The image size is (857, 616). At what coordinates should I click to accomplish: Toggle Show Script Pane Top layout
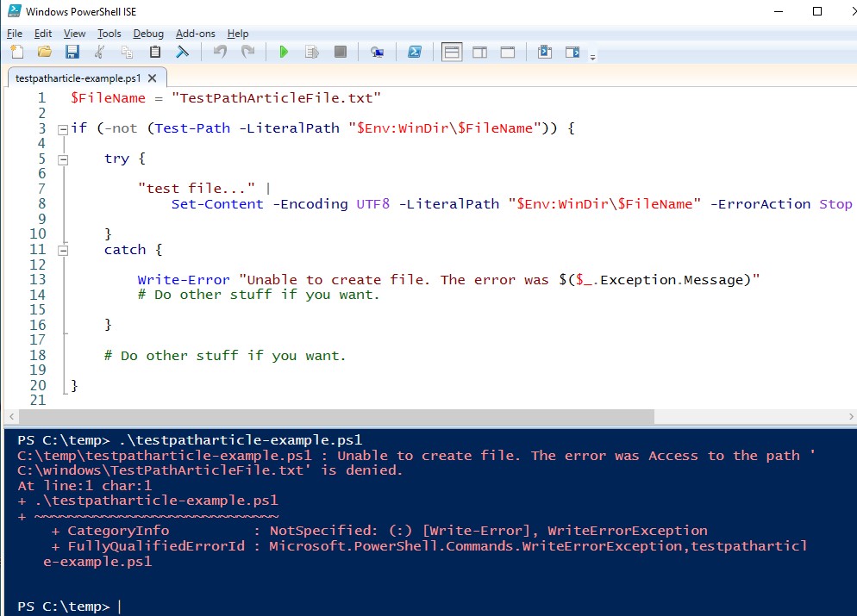pyautogui.click(x=452, y=52)
